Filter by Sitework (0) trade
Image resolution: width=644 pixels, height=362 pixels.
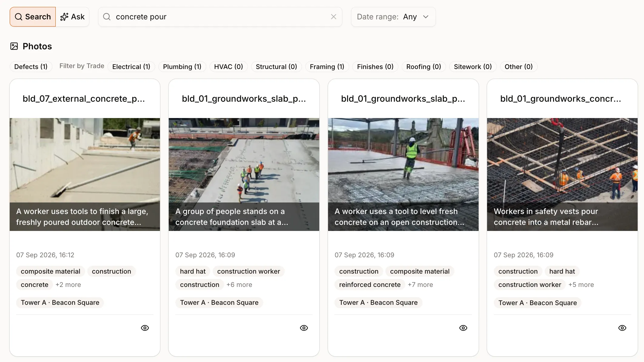(473, 67)
